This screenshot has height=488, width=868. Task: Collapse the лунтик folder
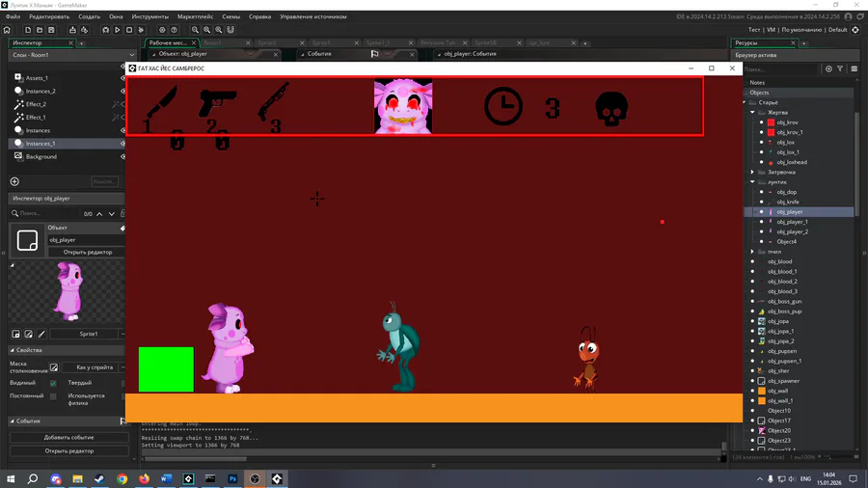coord(753,182)
